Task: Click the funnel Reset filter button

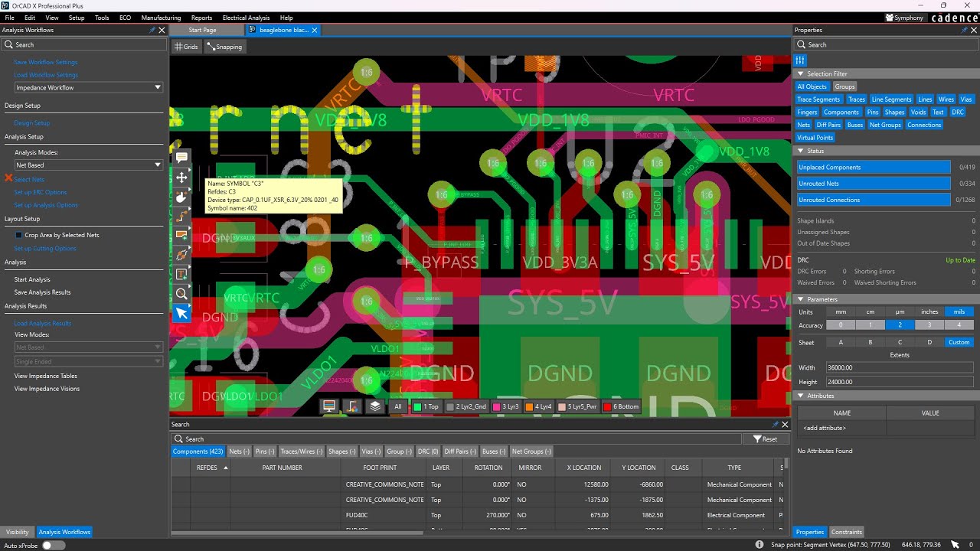Action: click(x=765, y=439)
